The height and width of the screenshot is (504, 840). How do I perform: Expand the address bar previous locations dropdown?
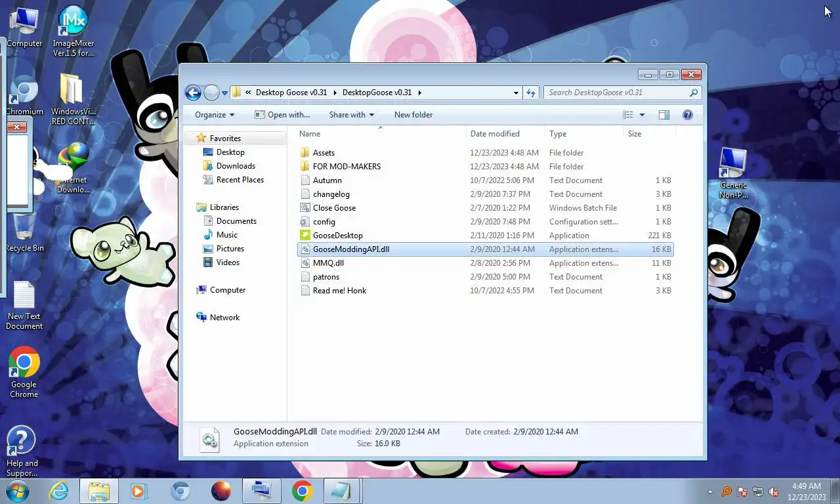(x=516, y=93)
